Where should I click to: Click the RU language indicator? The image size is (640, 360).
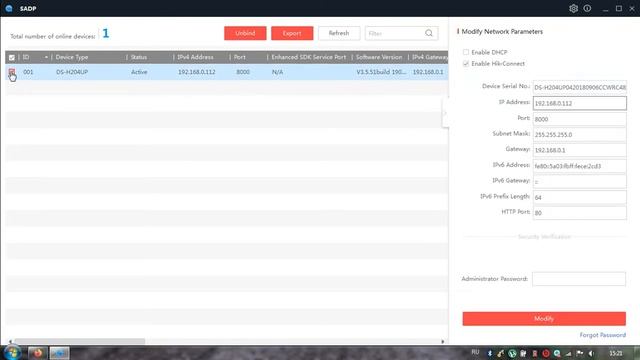[x=475, y=352]
